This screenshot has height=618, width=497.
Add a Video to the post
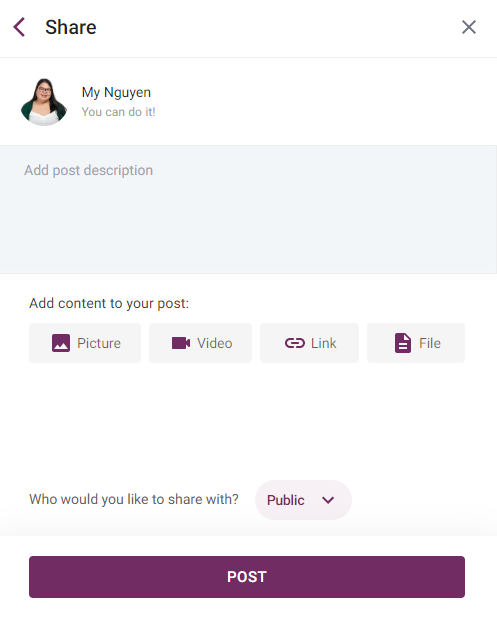pos(200,343)
